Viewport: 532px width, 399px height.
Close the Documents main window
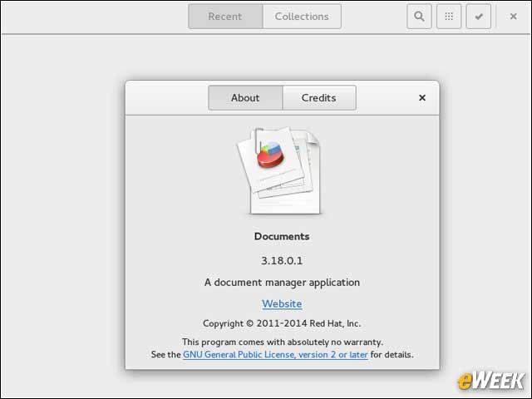click(x=514, y=17)
